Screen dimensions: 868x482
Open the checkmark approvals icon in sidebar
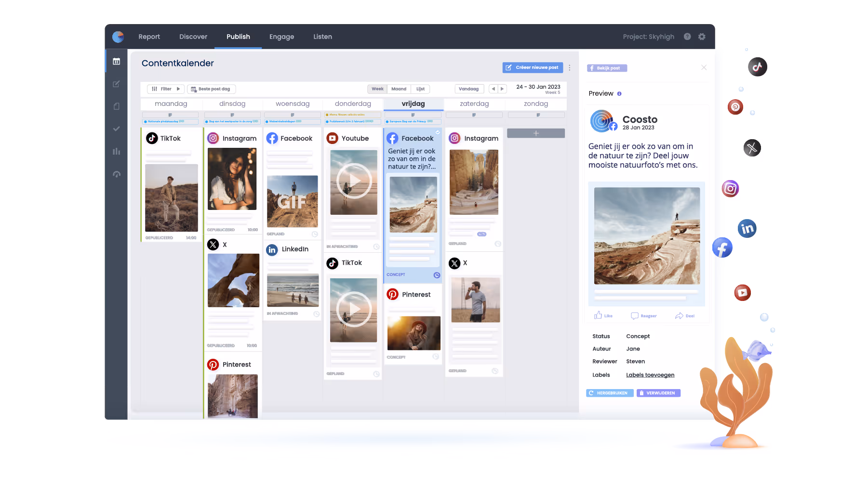[116, 129]
